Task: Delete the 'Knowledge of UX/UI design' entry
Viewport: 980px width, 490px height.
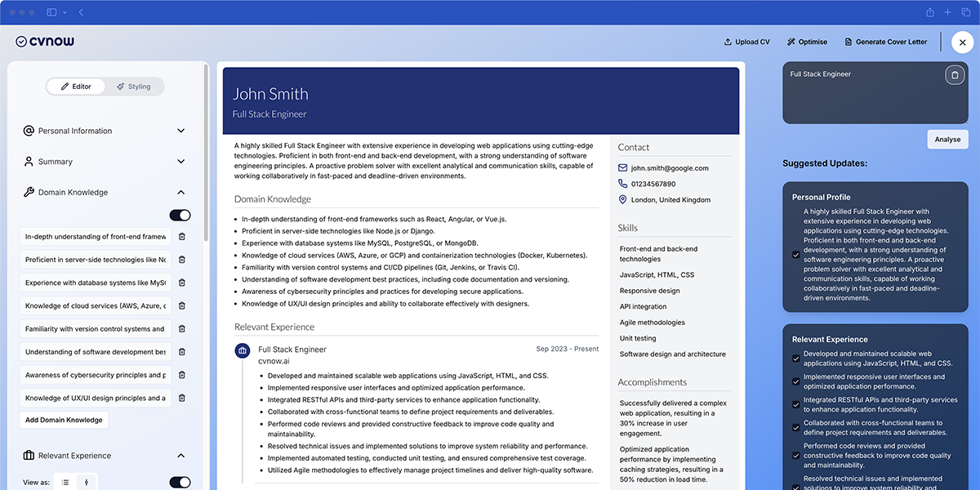Action: (x=181, y=399)
